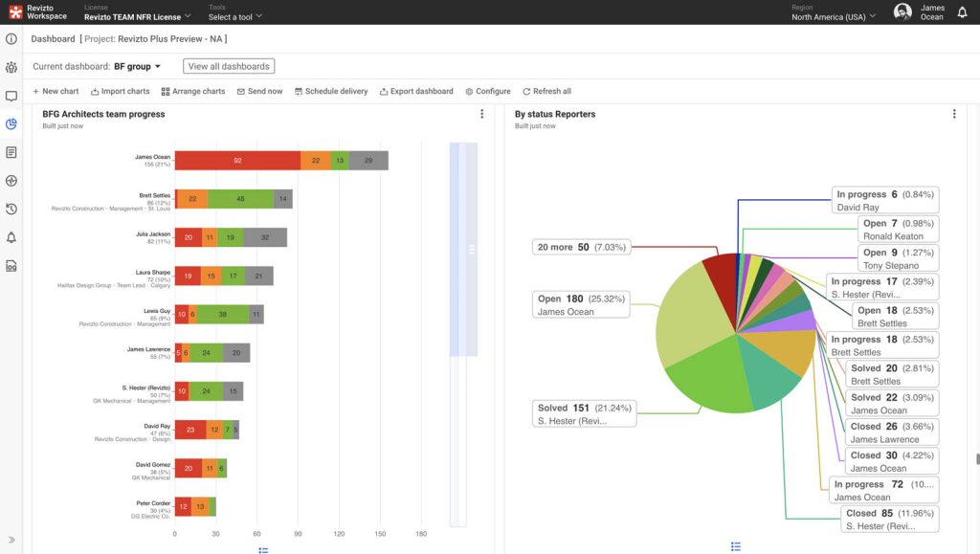
Task: Click the New chart button
Action: [x=56, y=92]
